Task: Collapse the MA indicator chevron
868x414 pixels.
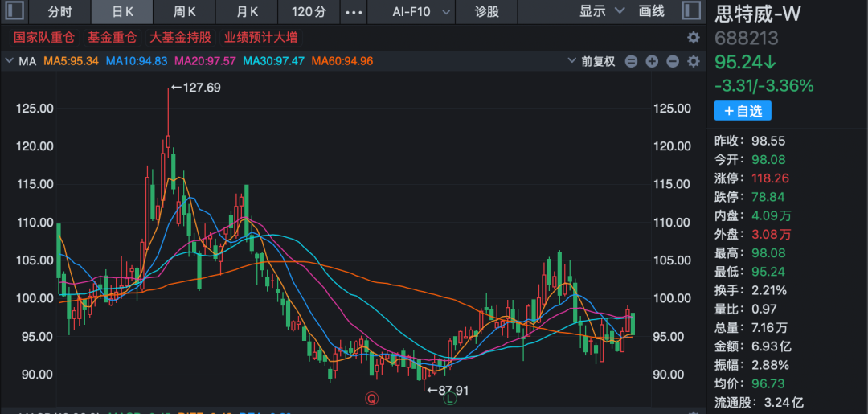Action: tap(10, 61)
